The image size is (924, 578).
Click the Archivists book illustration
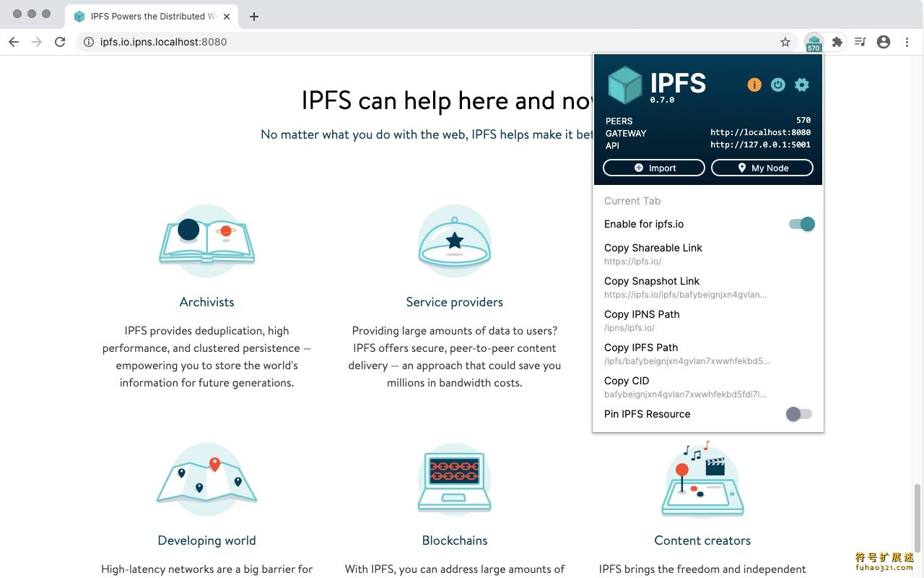point(207,241)
